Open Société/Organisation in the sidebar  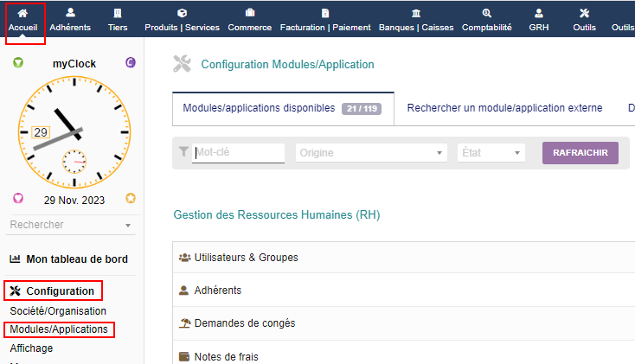[58, 310]
